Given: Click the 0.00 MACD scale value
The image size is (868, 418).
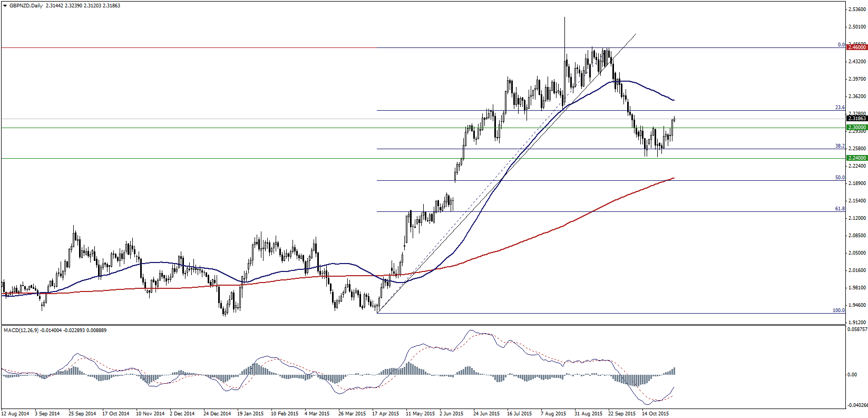Looking at the screenshot, I should (852, 375).
